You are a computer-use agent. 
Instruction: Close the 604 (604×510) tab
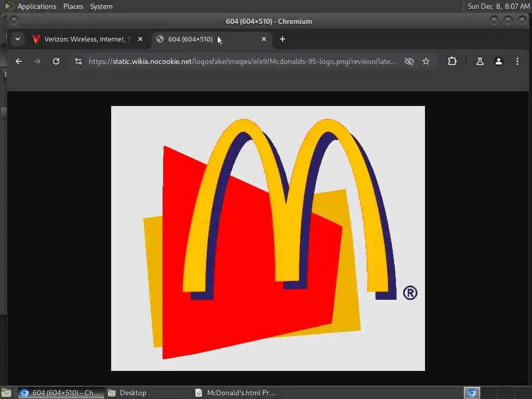tap(263, 39)
